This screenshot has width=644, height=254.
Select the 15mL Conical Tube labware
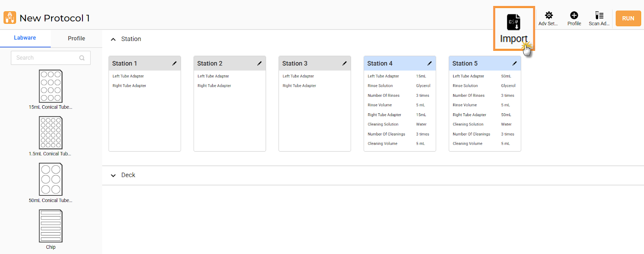(51, 86)
